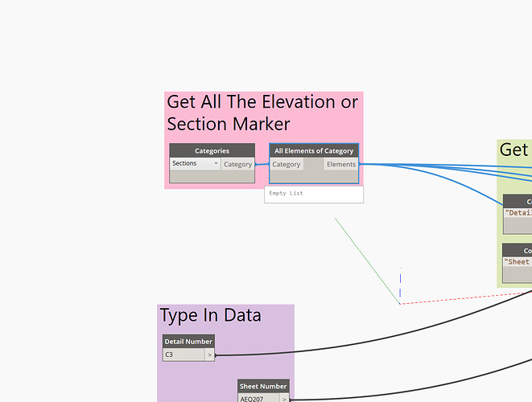Click the "Sheet" code block text
The height and width of the screenshot is (402, 532).
(x=518, y=261)
